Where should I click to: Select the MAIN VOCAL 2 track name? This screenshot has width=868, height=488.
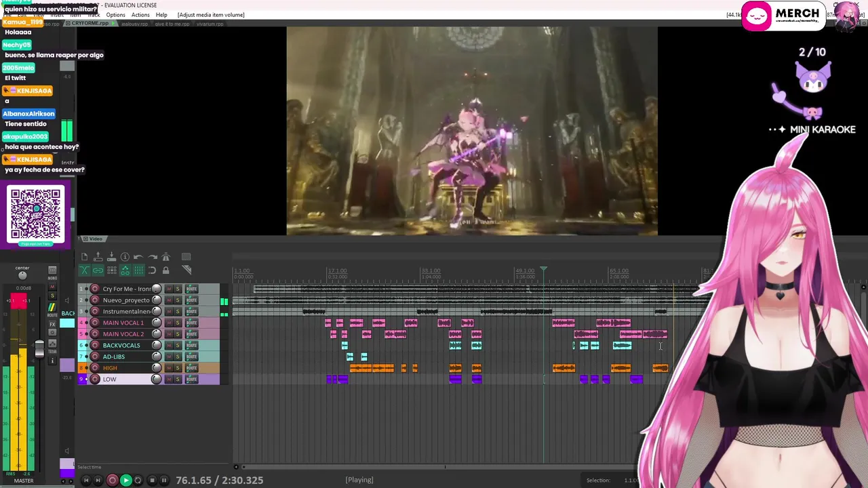(123, 334)
